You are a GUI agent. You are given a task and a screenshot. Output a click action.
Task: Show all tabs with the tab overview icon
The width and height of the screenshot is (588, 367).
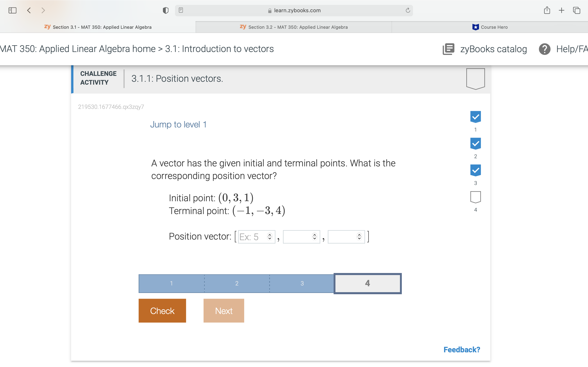(576, 10)
